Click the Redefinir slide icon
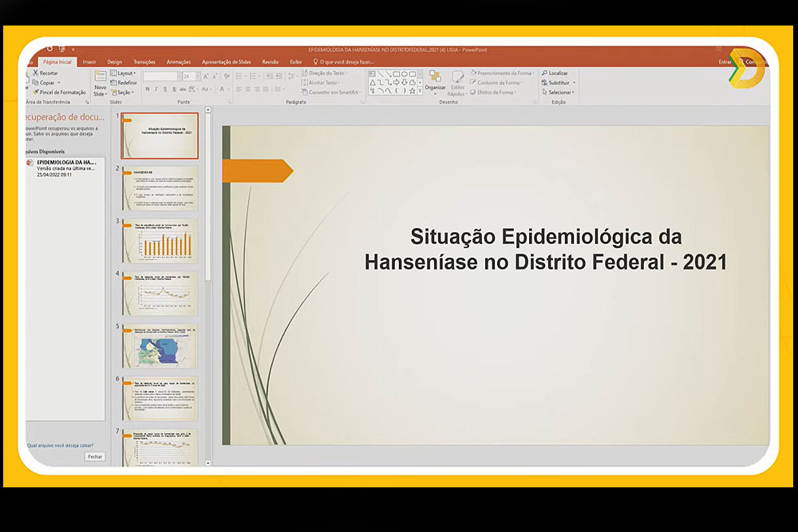Viewport: 798px width, 532px height. point(113,83)
